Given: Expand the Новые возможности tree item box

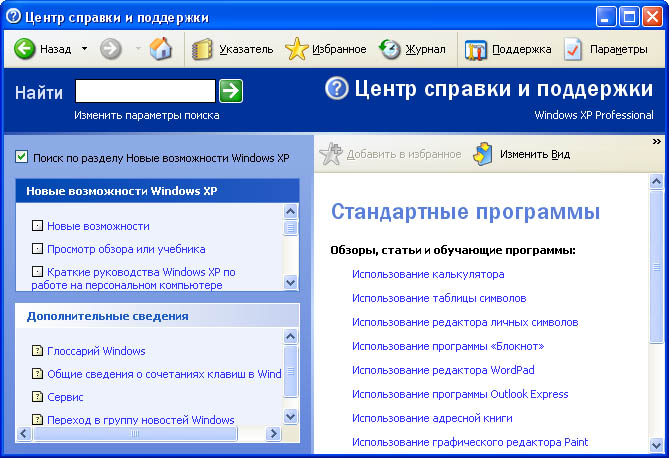Looking at the screenshot, I should coord(38,225).
